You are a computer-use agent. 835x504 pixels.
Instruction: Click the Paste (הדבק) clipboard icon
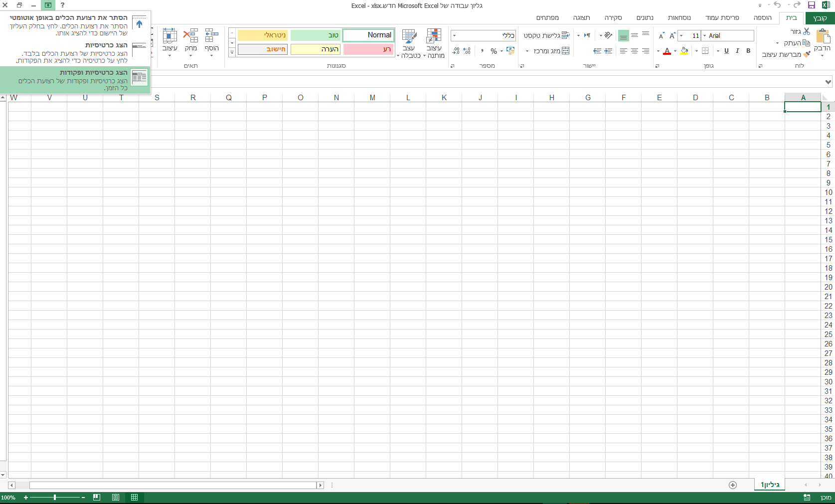823,36
